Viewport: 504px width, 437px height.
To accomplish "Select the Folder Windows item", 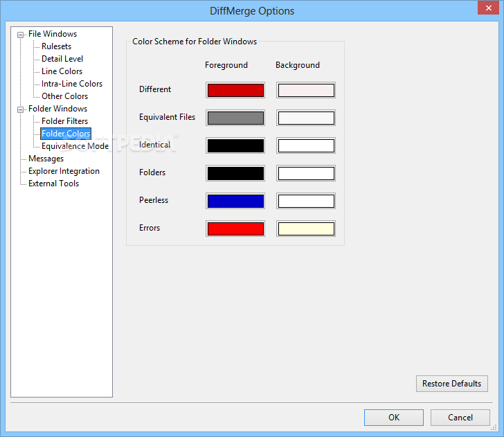I will point(58,109).
